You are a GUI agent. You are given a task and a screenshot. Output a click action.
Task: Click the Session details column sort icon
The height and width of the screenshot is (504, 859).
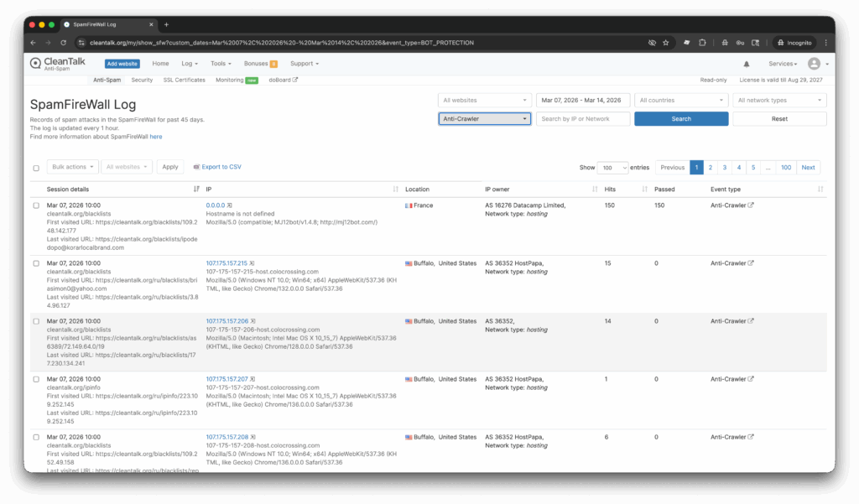(x=196, y=190)
